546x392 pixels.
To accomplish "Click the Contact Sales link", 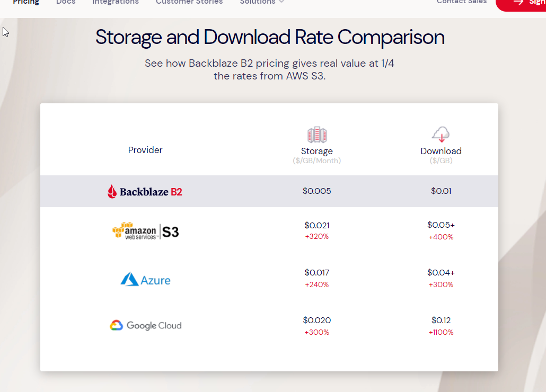I will tap(462, 2).
